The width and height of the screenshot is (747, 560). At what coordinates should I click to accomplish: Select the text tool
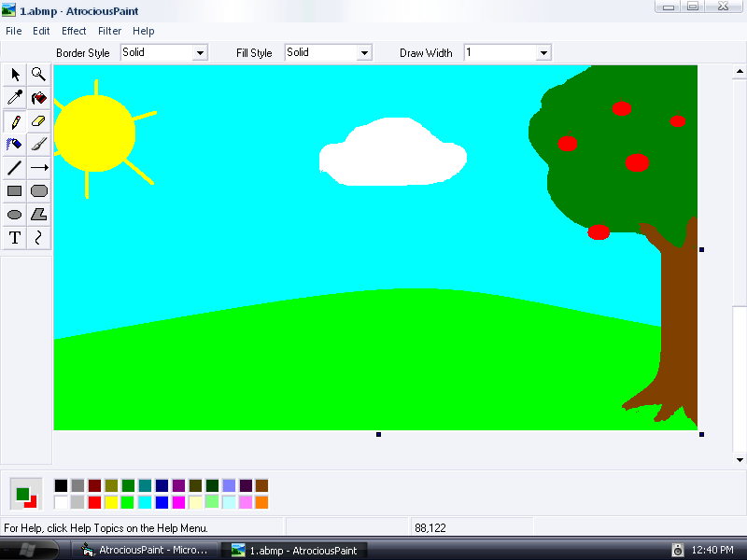click(x=15, y=238)
